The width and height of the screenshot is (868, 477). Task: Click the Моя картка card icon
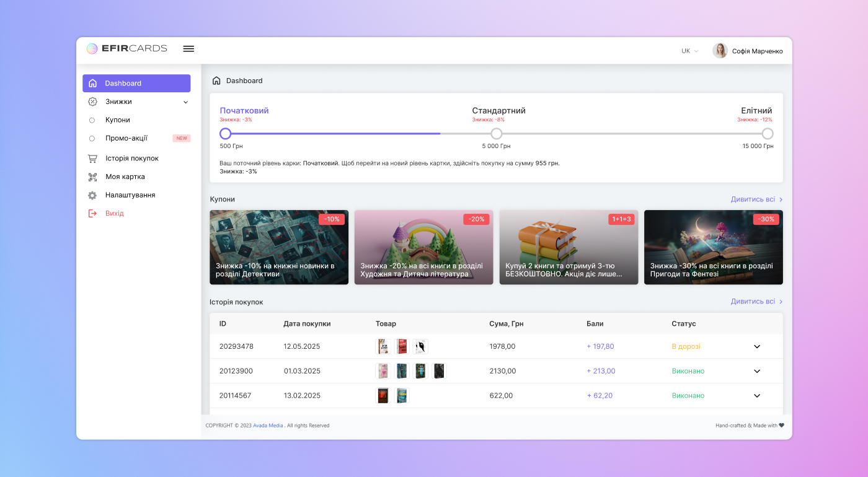pos(94,177)
